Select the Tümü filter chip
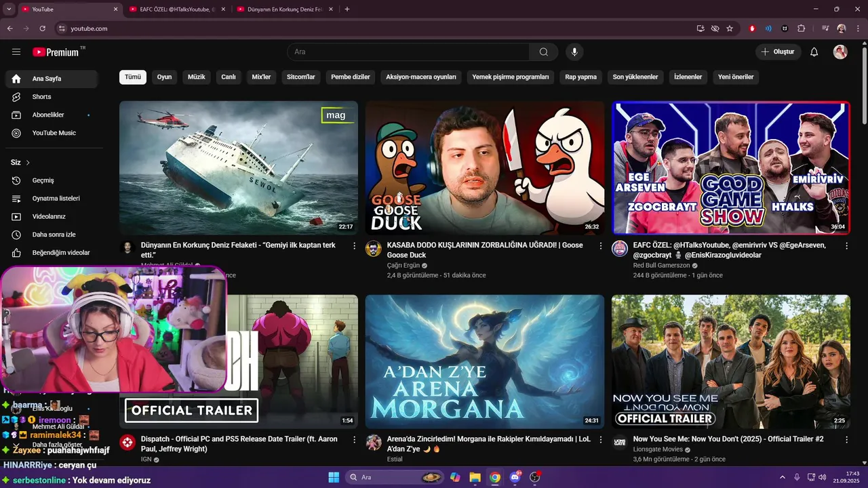Image resolution: width=868 pixels, height=488 pixels. click(x=133, y=77)
